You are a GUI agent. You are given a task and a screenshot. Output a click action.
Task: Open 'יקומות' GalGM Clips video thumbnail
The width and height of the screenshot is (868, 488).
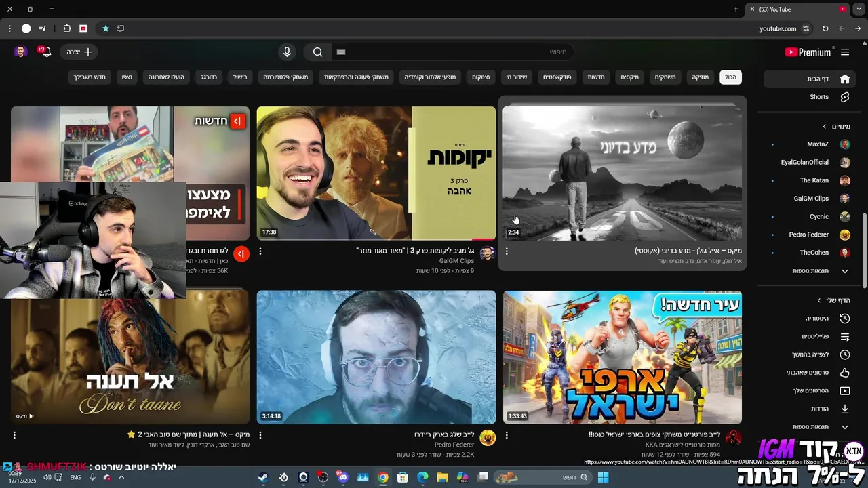[x=376, y=173]
